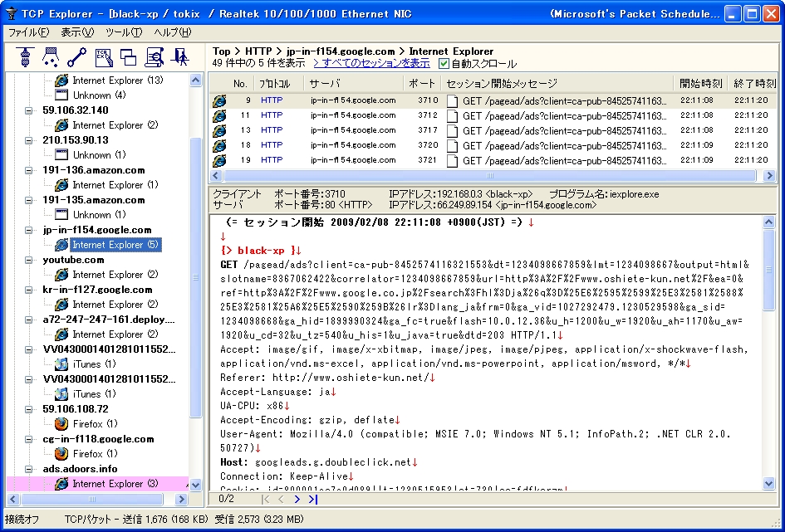The image size is (785, 532).
Task: Collapse the 59.106.32.140 tree node
Action: (28, 110)
